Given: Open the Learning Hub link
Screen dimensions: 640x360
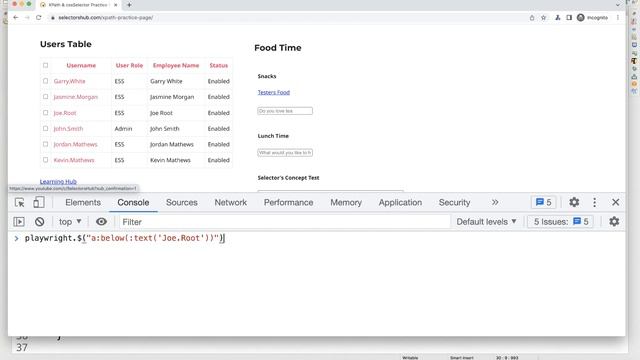Looking at the screenshot, I should (x=58, y=182).
